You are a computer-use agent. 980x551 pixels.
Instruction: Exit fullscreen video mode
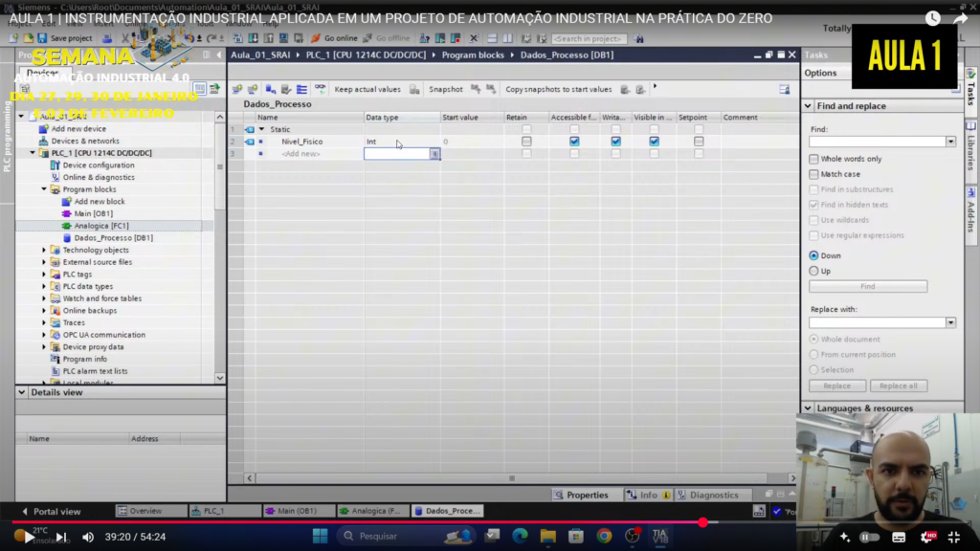pyautogui.click(x=954, y=538)
